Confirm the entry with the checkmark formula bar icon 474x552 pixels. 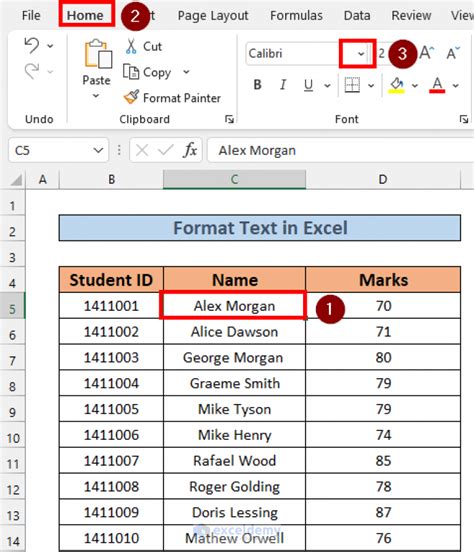(x=166, y=150)
